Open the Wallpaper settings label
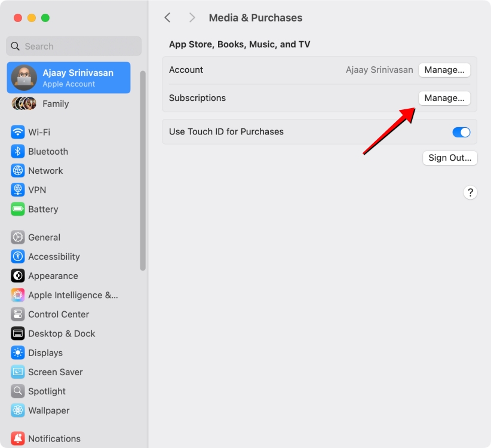The width and height of the screenshot is (491, 448). [x=49, y=410]
